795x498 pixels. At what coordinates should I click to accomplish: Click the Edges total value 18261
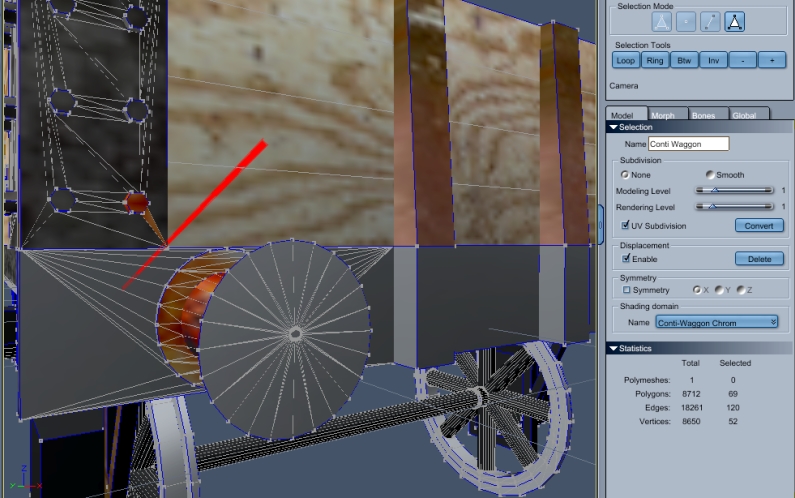click(x=692, y=408)
